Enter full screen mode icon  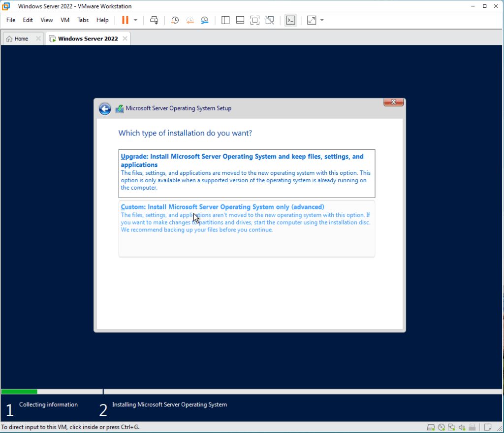[x=254, y=20]
